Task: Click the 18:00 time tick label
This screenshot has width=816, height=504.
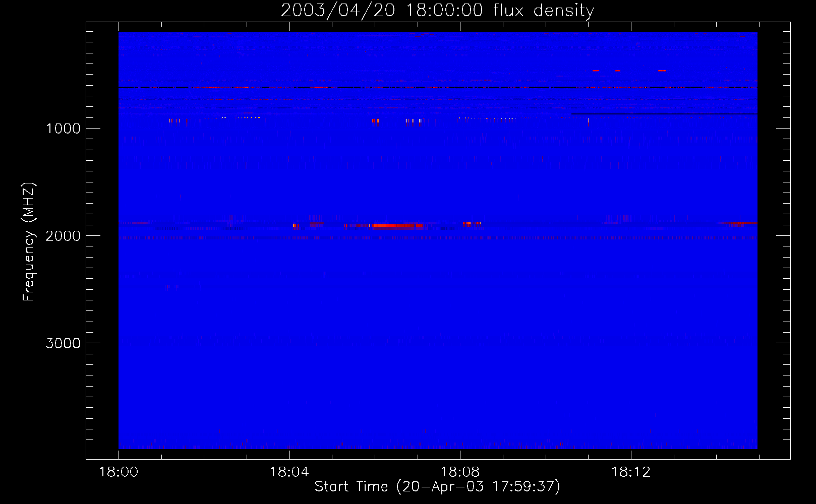Action: coord(119,472)
